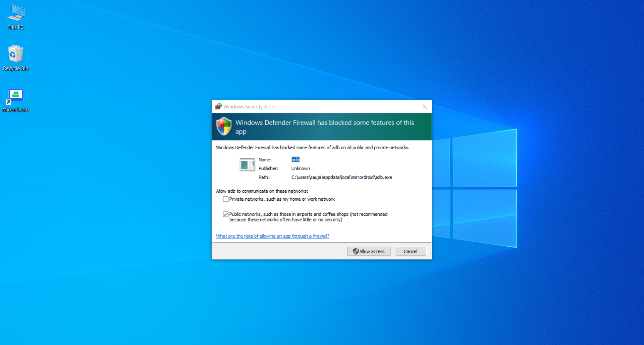Click the blocked features description sentence

coord(313,147)
